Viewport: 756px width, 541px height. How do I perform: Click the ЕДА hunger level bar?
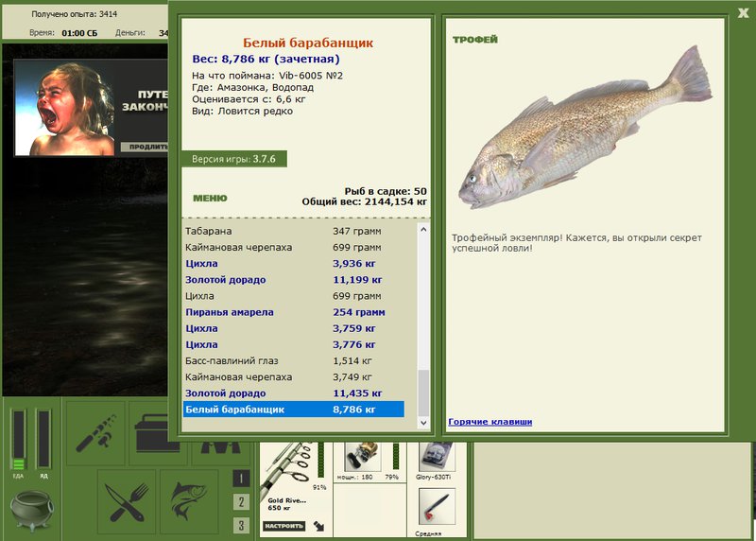pyautogui.click(x=19, y=439)
